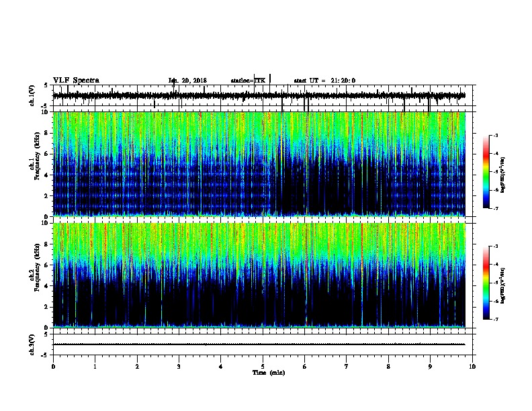Click the "10" kHz tick of ch.2 spectrogram

coord(45,223)
